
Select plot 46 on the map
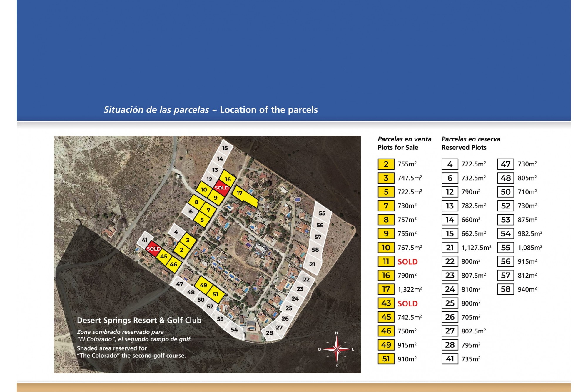point(173,264)
